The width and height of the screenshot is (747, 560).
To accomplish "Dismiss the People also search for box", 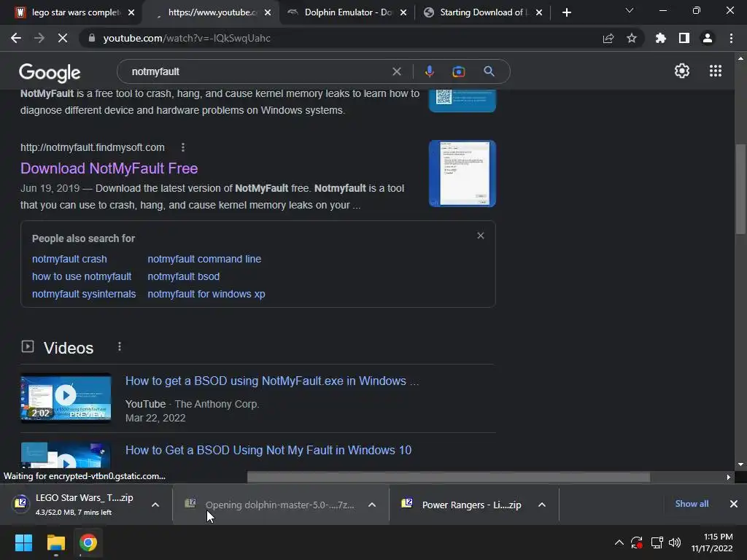I will [x=481, y=236].
